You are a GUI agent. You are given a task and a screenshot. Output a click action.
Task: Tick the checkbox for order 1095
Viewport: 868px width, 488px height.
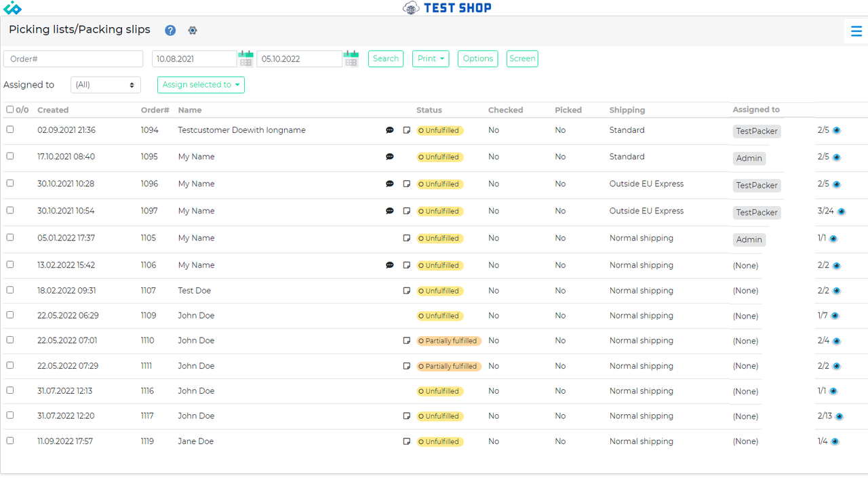(x=9, y=155)
